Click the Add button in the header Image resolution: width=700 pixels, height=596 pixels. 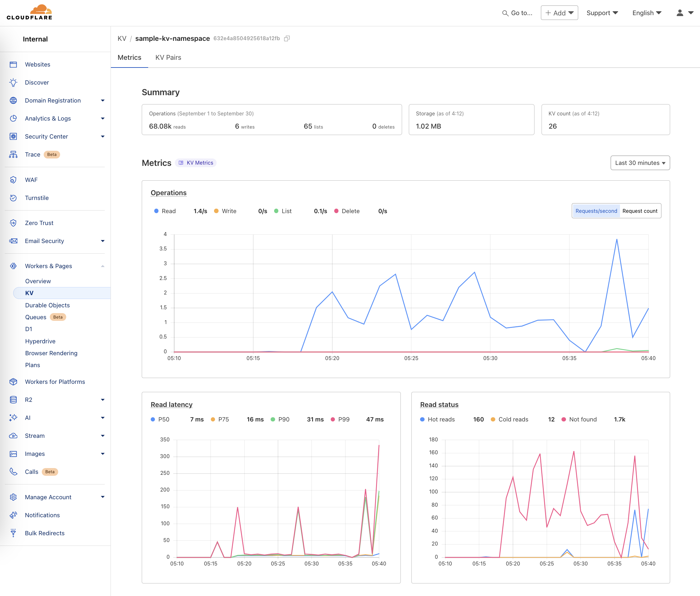[559, 13]
